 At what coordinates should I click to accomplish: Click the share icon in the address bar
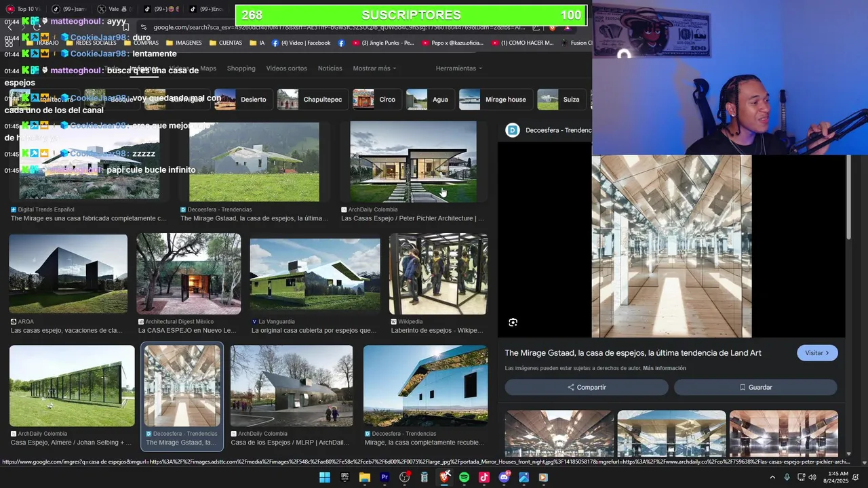[536, 27]
